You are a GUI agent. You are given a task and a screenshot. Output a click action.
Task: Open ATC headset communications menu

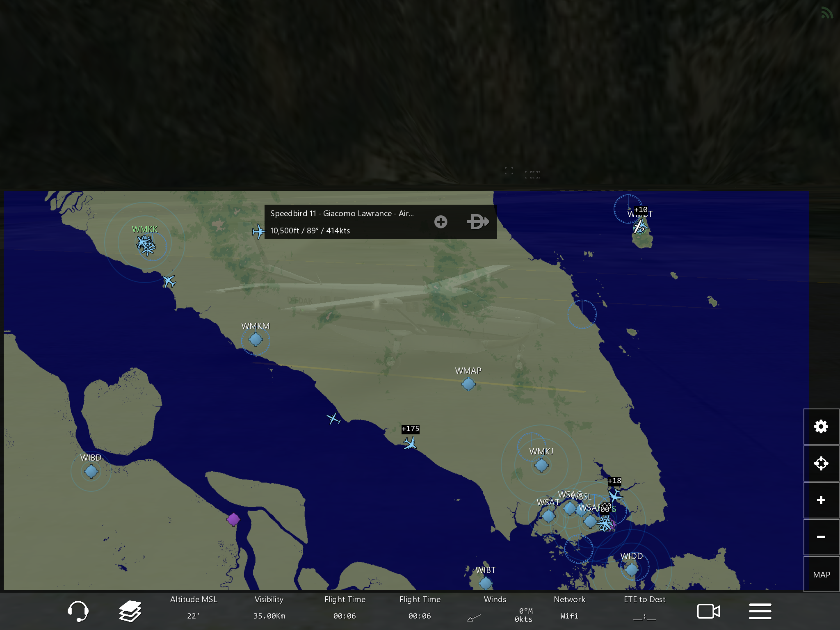coord(78,611)
